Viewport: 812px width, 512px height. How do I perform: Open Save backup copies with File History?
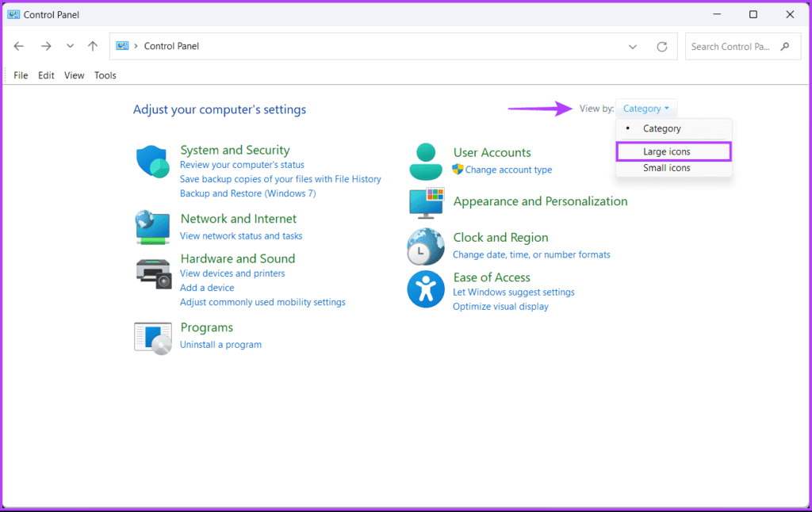[x=280, y=179]
